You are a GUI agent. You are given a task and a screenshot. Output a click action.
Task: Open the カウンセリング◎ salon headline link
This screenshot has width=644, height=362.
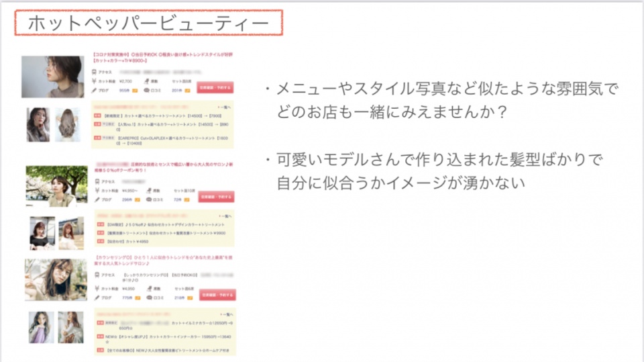pyautogui.click(x=164, y=260)
